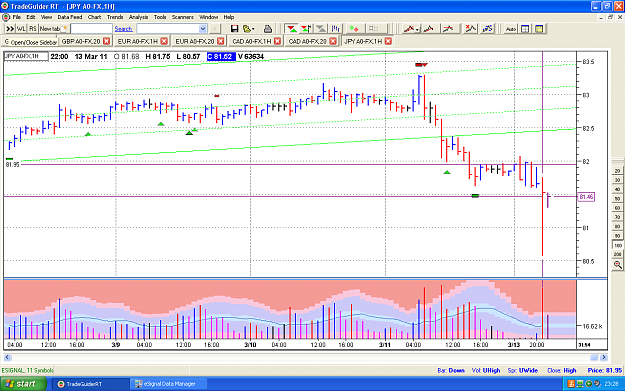
Task: Switch to the CAD A0-FX,20 tab
Action: [x=307, y=41]
